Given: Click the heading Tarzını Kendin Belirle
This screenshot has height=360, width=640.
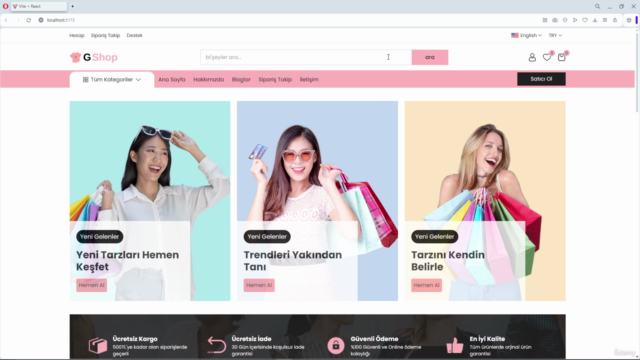Looking at the screenshot, I should point(448,261).
